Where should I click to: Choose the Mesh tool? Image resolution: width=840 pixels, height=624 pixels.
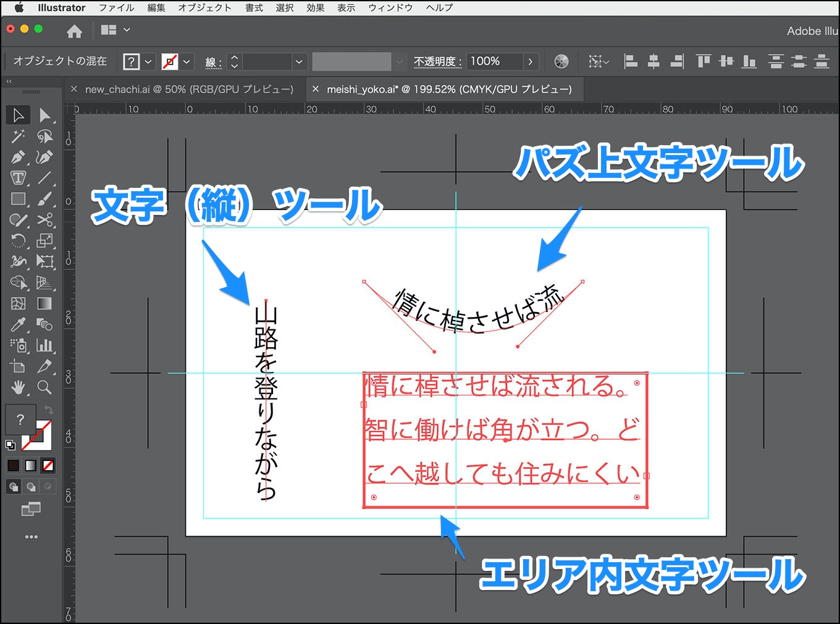pos(18,303)
